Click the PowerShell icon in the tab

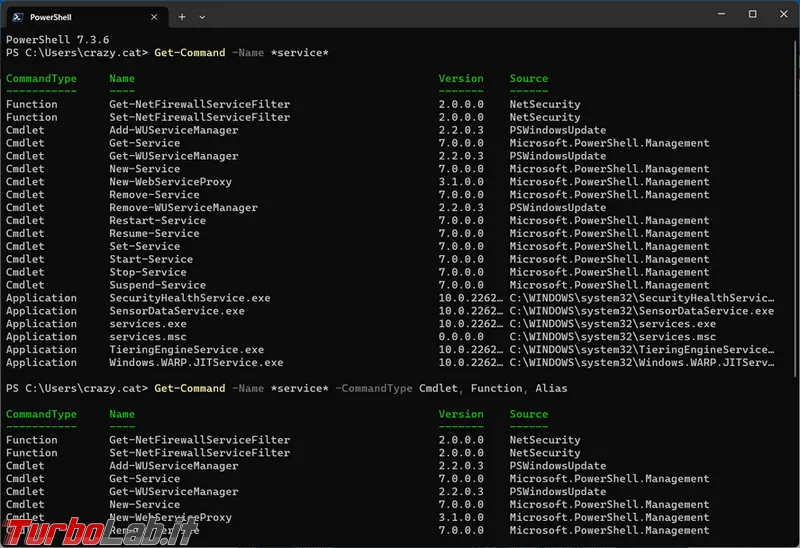pyautogui.click(x=17, y=17)
